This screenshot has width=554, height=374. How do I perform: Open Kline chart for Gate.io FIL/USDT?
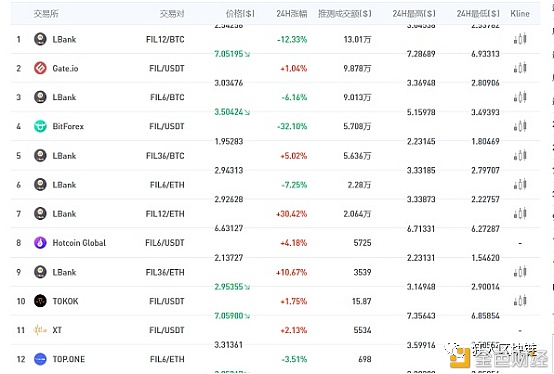(520, 68)
